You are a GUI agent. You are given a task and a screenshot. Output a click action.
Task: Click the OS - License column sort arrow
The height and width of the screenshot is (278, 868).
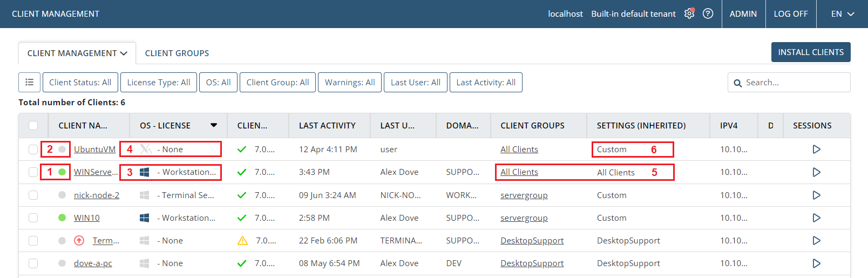tap(214, 125)
